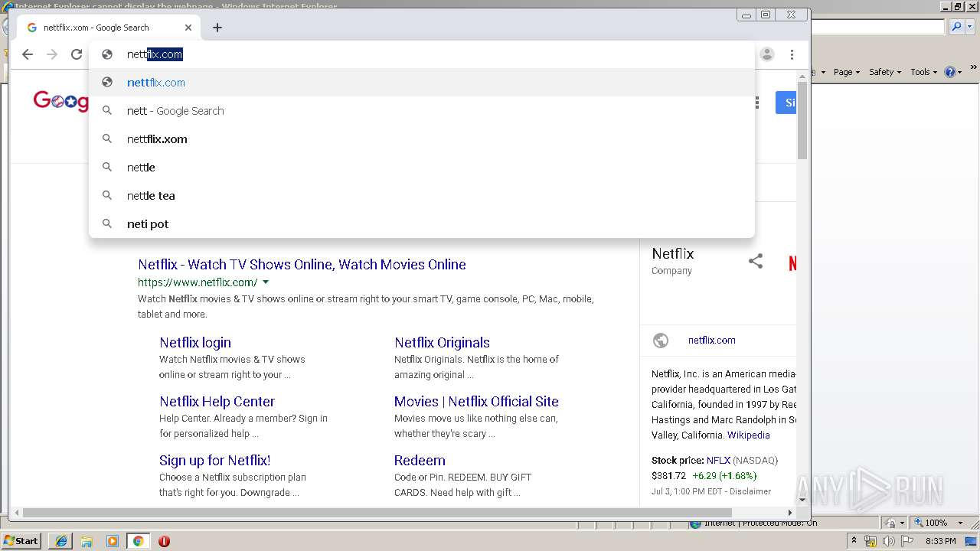Open the Chrome profile avatar

[x=767, y=54]
